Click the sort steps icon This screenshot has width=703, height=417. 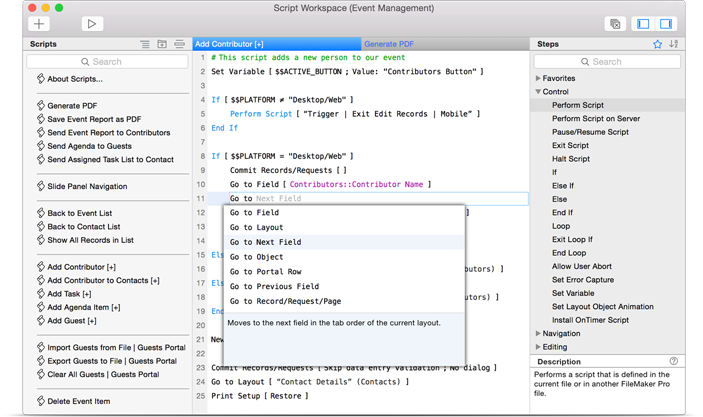673,44
